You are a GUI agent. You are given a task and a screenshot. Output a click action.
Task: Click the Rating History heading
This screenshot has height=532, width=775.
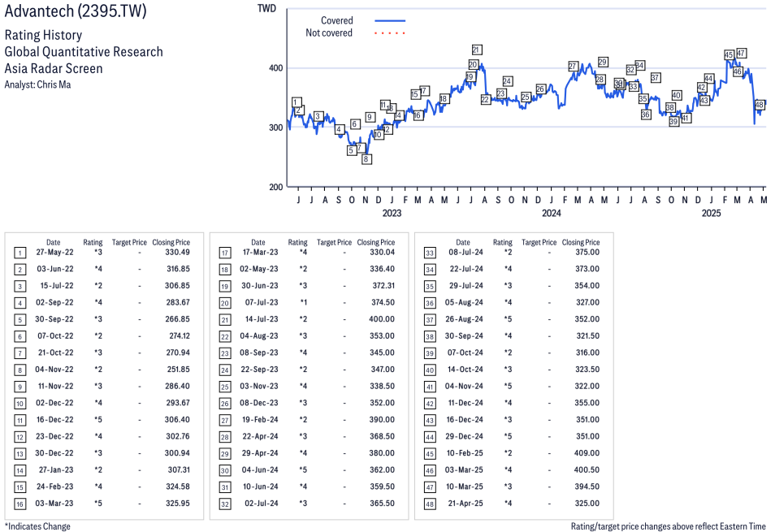point(44,35)
